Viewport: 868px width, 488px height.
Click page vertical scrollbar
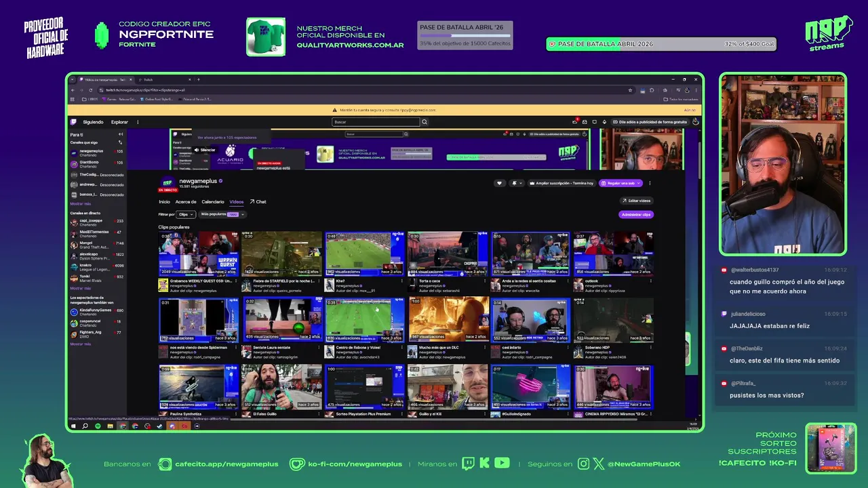tap(699, 161)
